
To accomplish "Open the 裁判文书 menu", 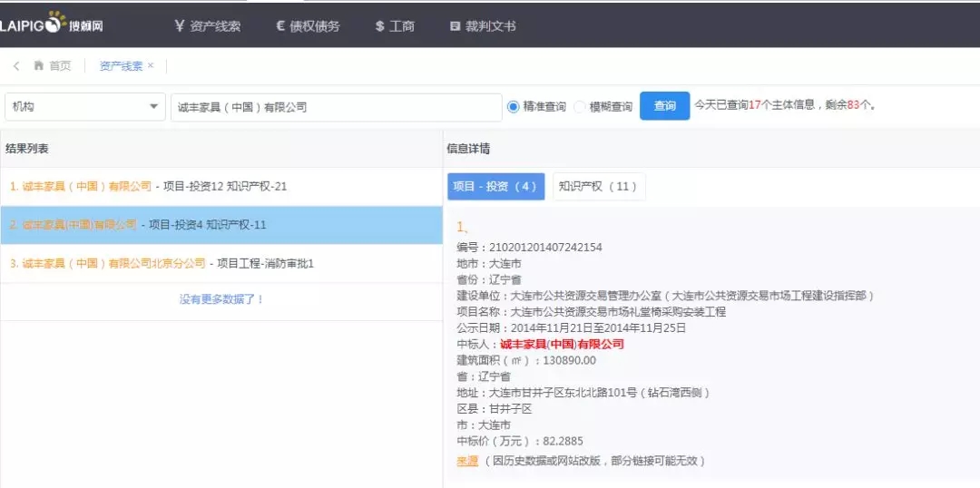I will [x=483, y=27].
